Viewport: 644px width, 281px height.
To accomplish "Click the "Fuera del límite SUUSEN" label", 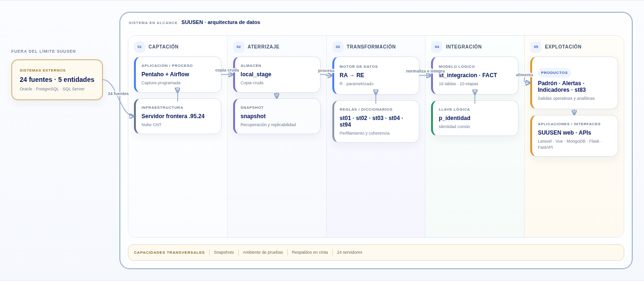I will click(44, 51).
